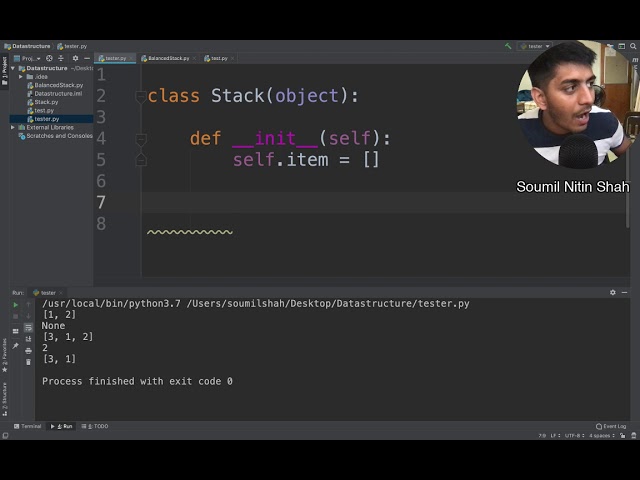Toggle the Project tool window sidebar tab
640x480 pixels.
(4, 70)
